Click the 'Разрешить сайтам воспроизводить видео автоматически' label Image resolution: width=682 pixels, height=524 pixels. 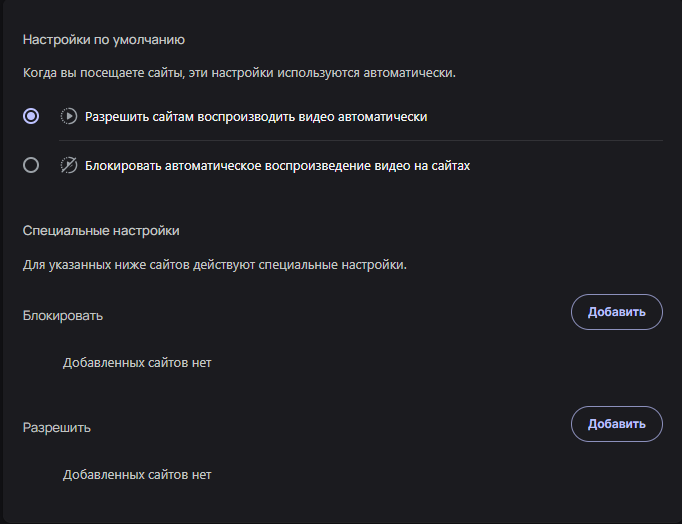pyautogui.click(x=256, y=116)
